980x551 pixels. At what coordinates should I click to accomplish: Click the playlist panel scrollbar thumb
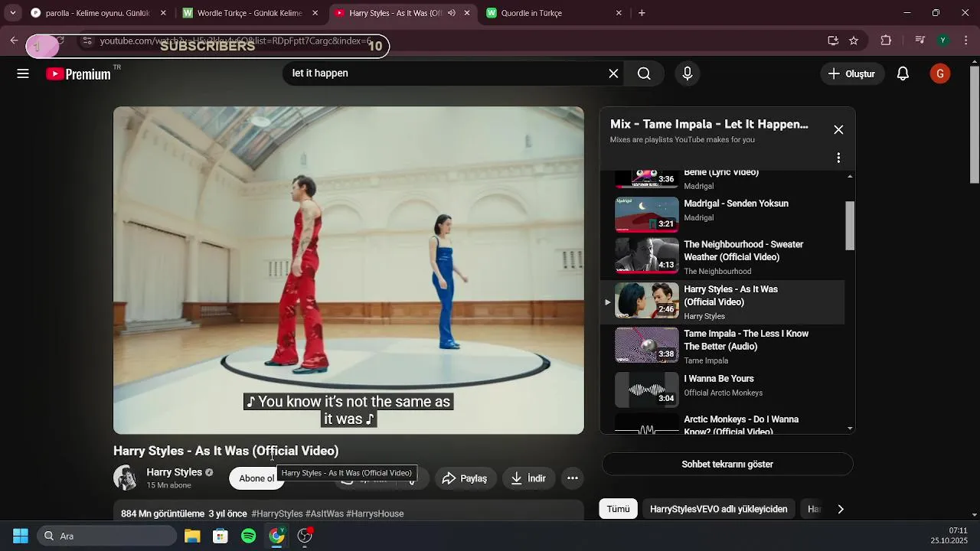(850, 225)
